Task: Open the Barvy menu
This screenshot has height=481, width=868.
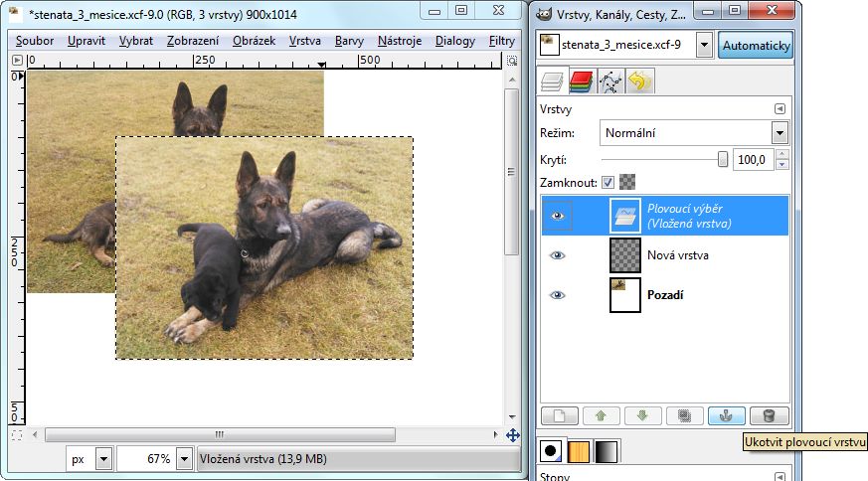Action: [x=348, y=41]
